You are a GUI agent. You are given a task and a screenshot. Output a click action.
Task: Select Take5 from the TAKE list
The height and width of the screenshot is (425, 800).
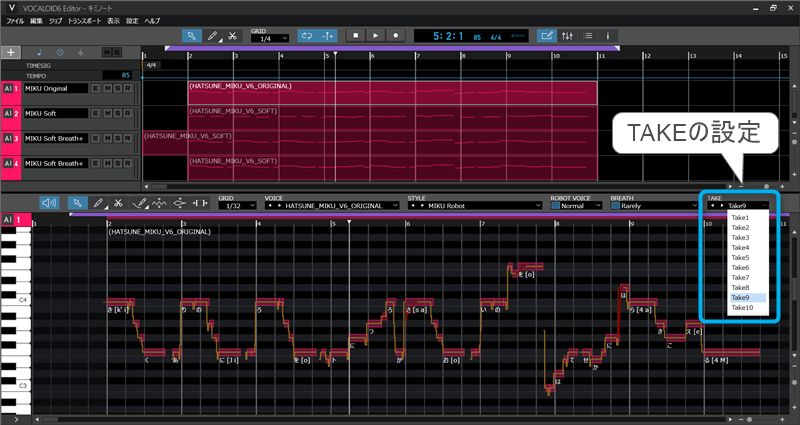748,258
